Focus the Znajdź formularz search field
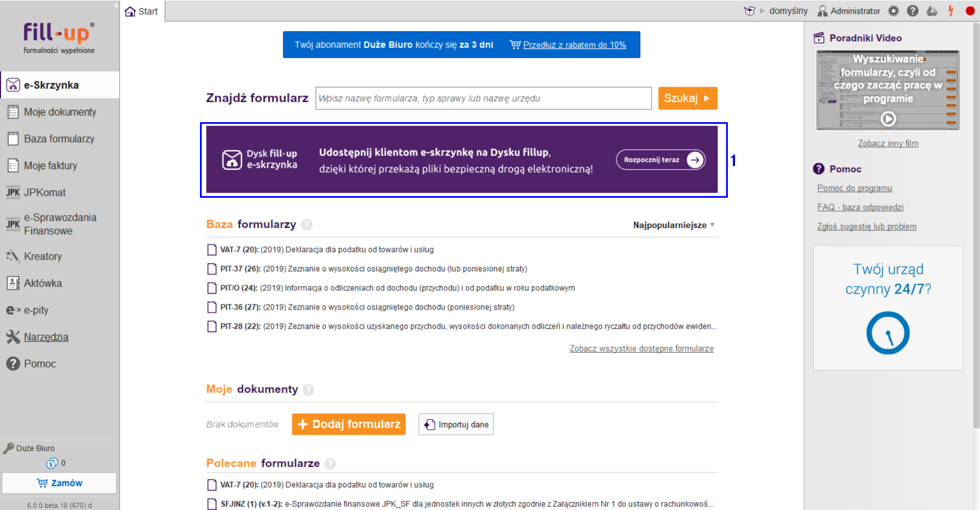The height and width of the screenshot is (510, 980). pos(483,98)
